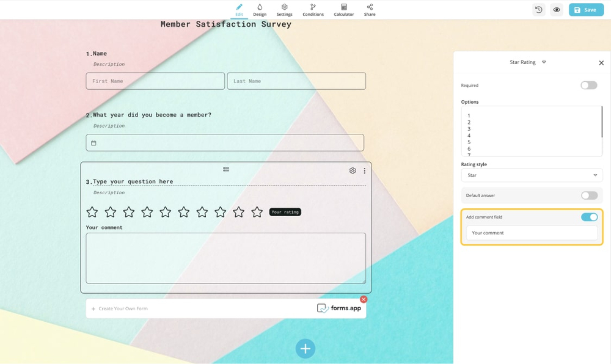Grab the drag handle above question 3

tap(226, 169)
